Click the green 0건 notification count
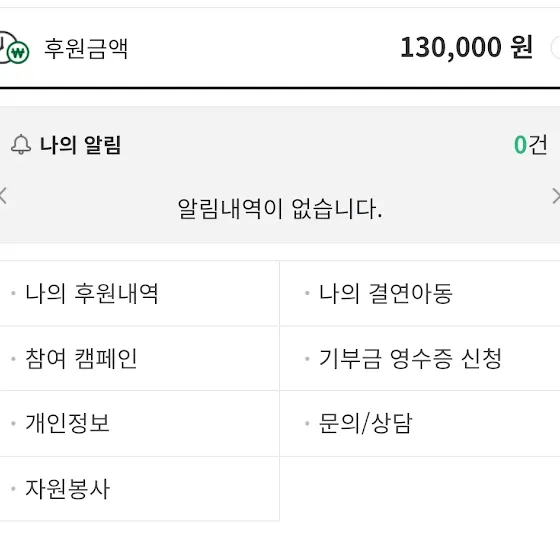The image size is (560, 560). coord(531,145)
